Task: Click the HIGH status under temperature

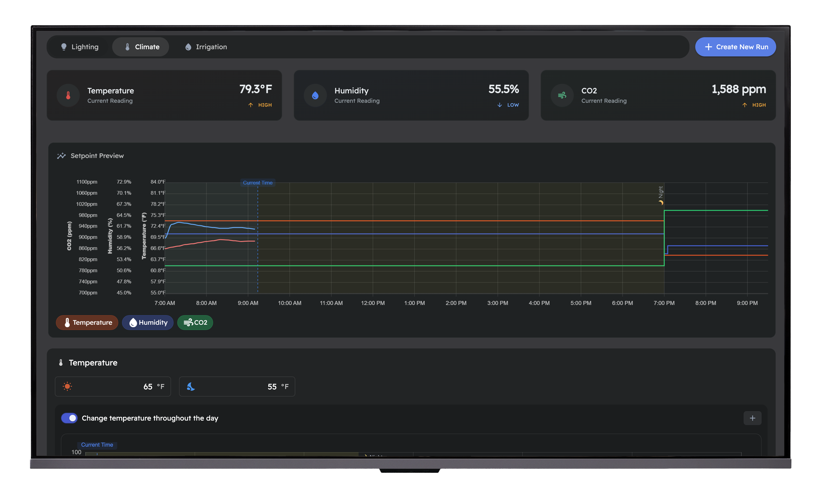Action: coord(265,105)
